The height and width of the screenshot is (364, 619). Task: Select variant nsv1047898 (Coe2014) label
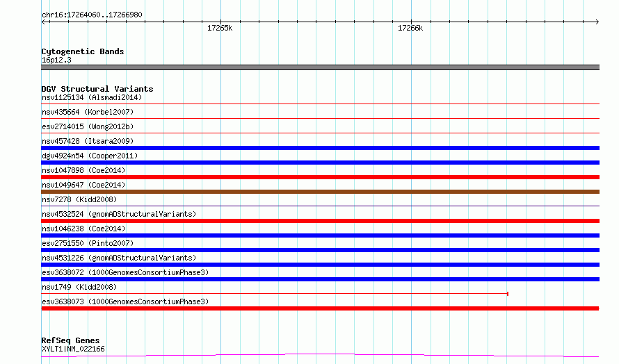click(83, 170)
